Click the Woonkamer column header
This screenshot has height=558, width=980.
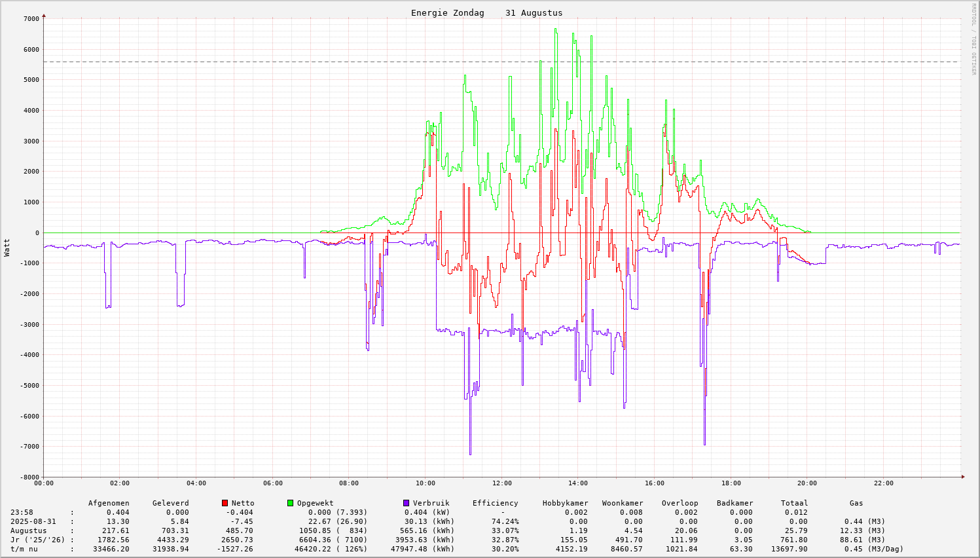coord(623,503)
